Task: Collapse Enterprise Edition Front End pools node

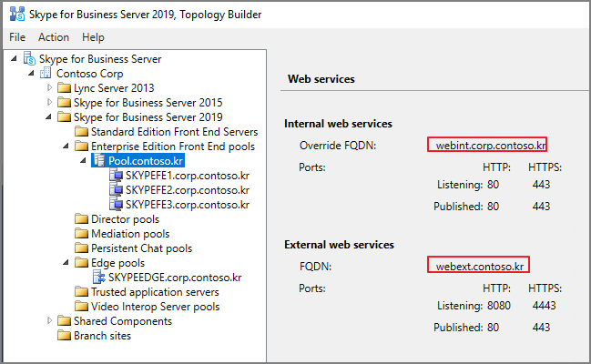Action: (x=66, y=147)
